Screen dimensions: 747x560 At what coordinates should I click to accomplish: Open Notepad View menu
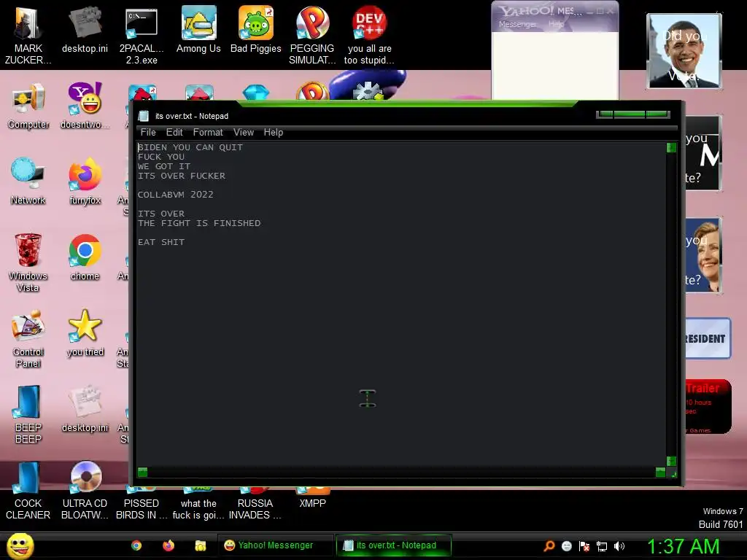coord(244,133)
